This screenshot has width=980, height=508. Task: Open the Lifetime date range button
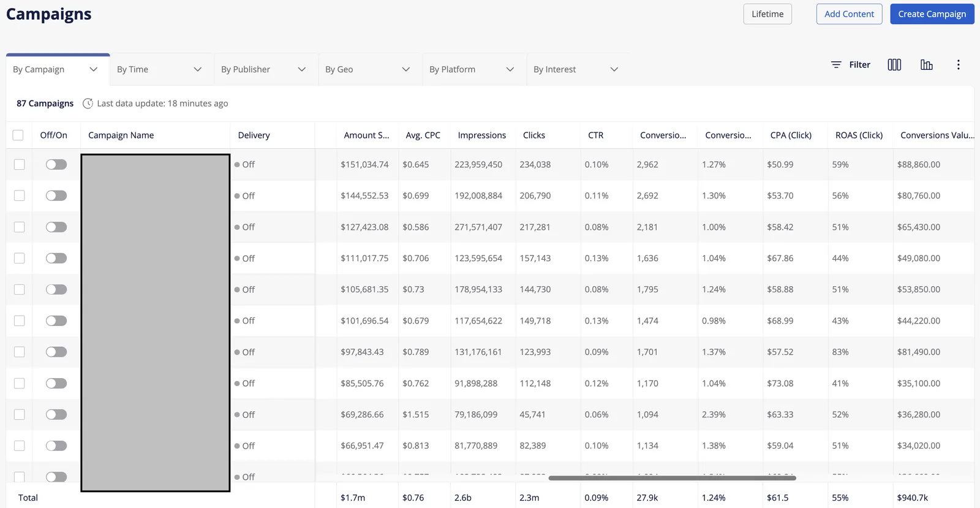click(767, 14)
